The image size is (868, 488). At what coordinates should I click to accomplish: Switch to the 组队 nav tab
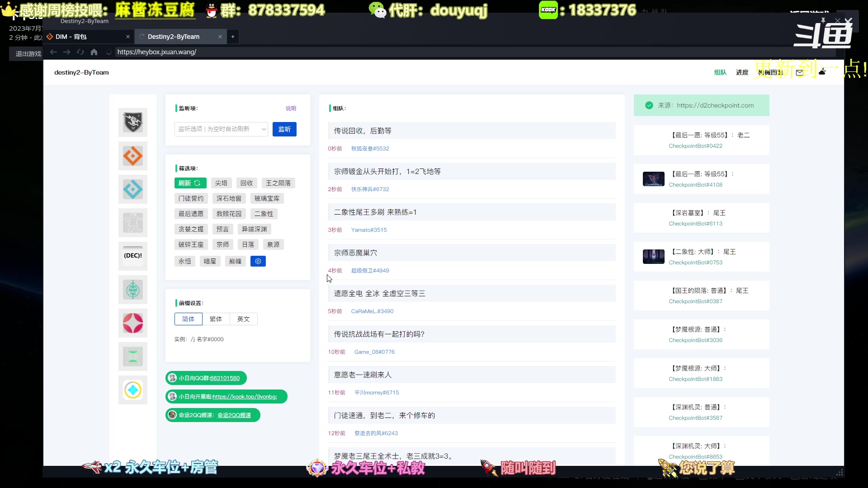[x=720, y=72]
